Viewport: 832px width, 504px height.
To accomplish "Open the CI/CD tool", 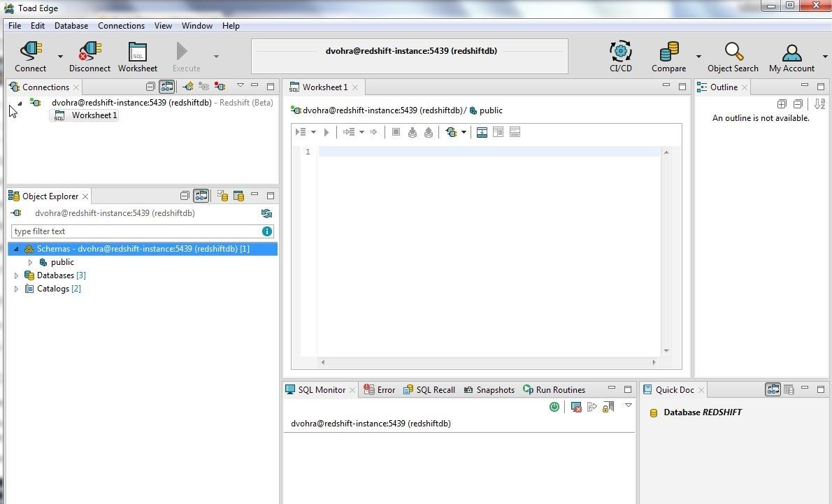I will click(620, 57).
